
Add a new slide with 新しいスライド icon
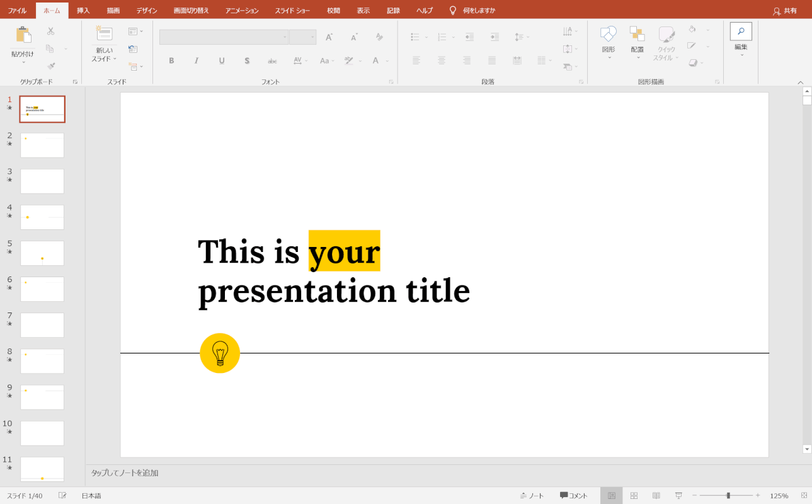tap(104, 34)
